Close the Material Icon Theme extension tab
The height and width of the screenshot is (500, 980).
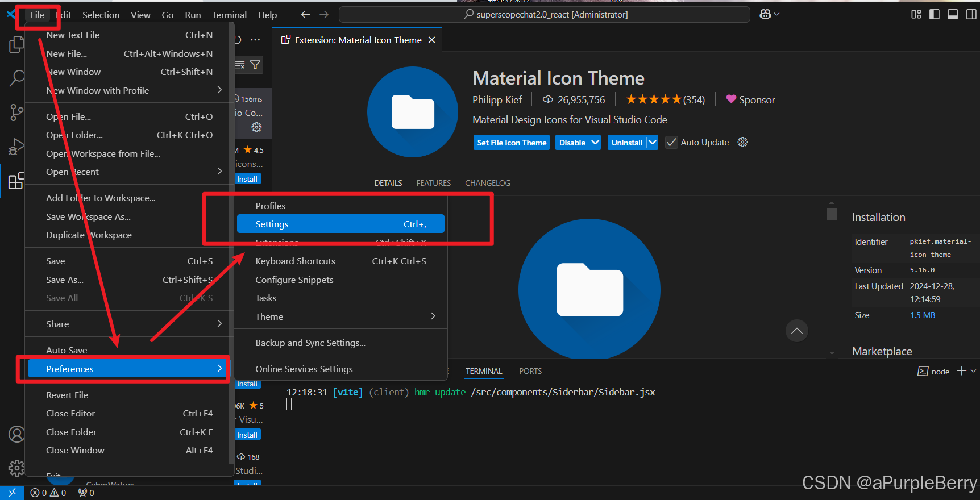pyautogui.click(x=431, y=40)
